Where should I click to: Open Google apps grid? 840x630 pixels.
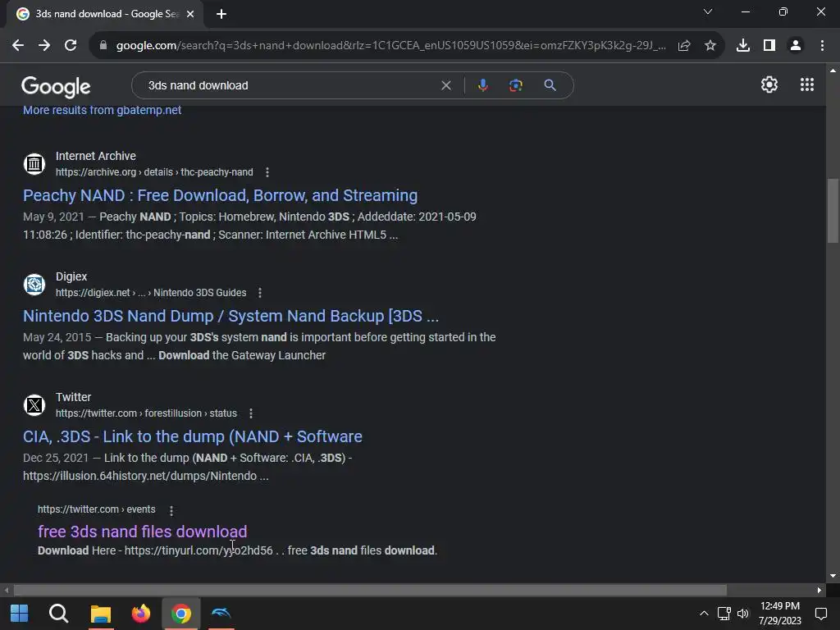tap(807, 84)
